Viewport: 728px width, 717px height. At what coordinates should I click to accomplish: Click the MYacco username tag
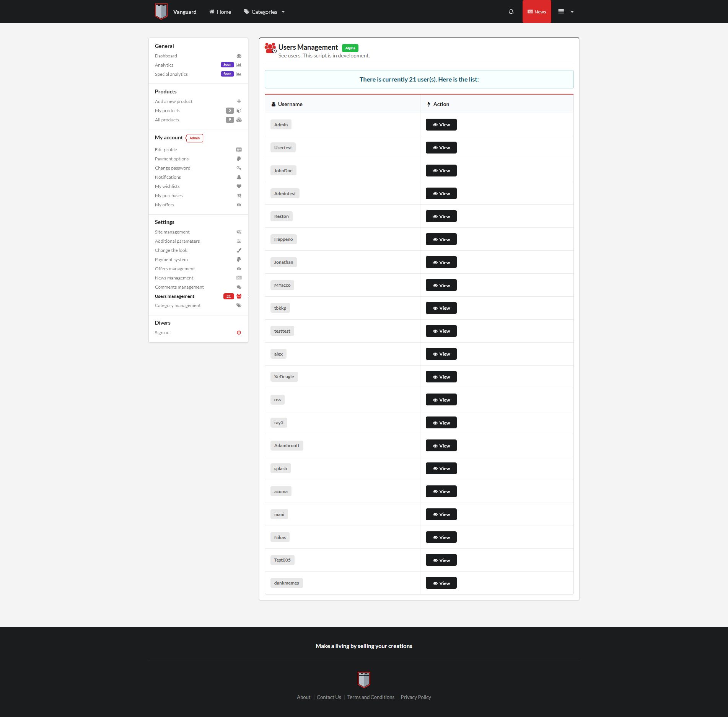click(x=282, y=285)
